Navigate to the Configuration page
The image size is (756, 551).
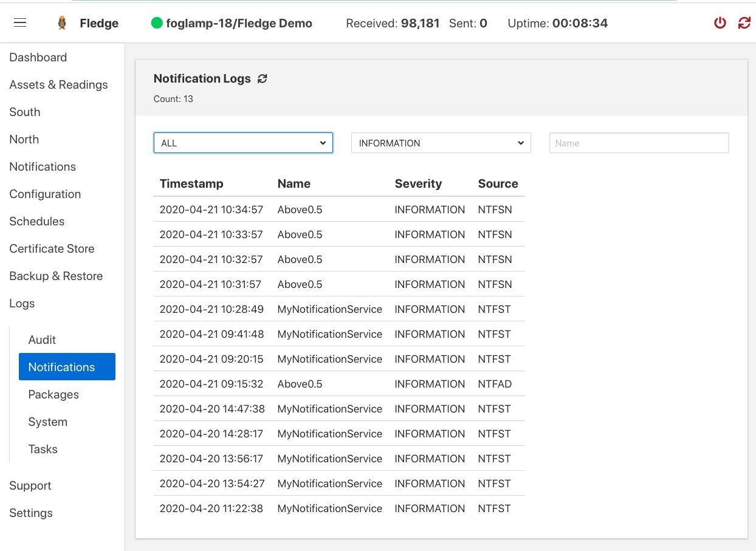[x=45, y=194]
